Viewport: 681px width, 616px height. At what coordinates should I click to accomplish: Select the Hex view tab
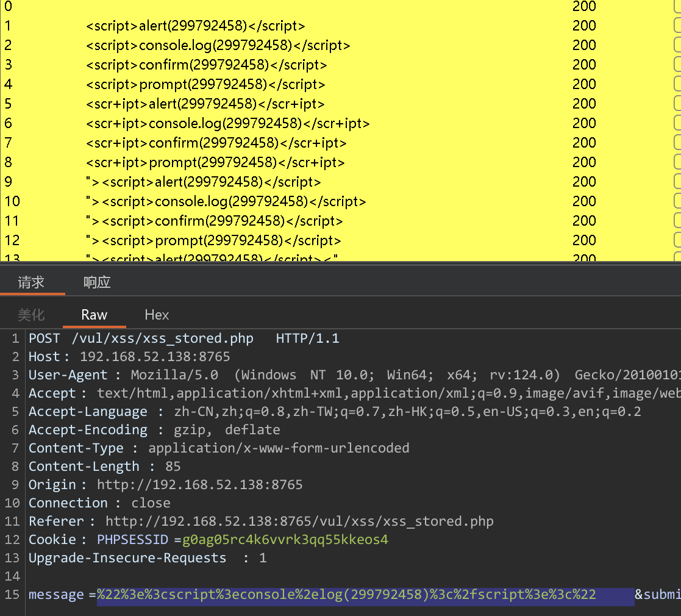pyautogui.click(x=157, y=315)
